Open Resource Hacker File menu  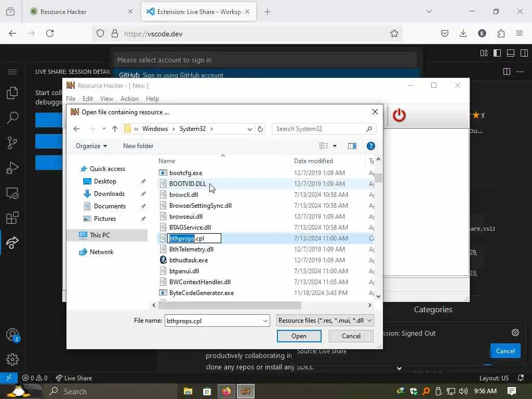[71, 99]
